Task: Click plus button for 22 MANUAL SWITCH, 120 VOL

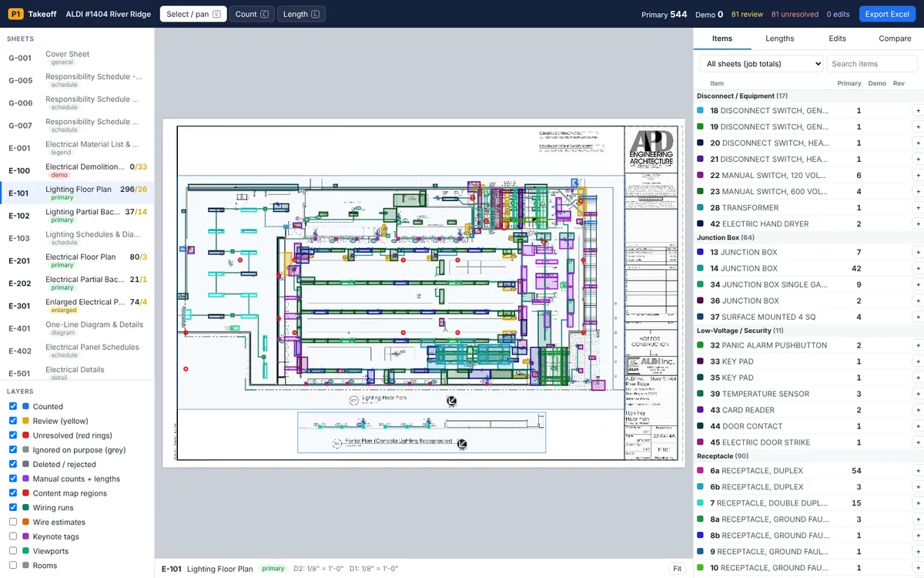Action: click(x=918, y=176)
